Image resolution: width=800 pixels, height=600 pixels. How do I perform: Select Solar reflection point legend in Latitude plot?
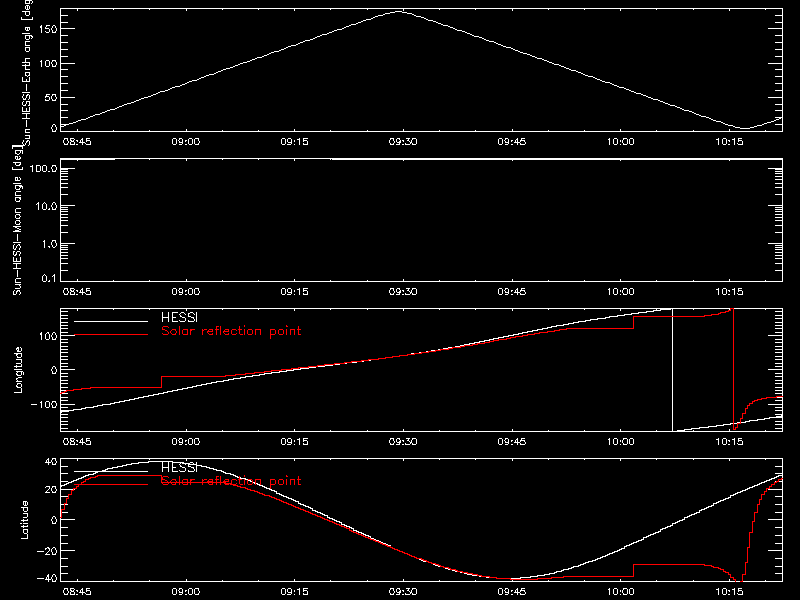click(231, 481)
